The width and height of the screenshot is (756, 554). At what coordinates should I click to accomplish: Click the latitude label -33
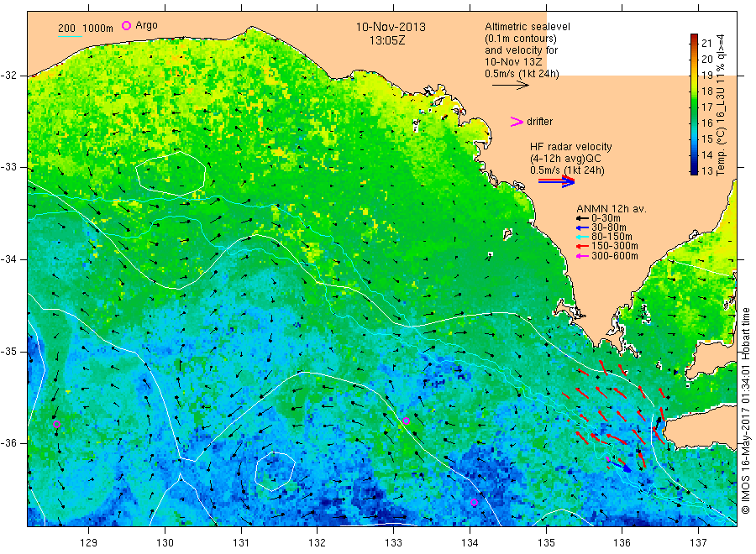pos(9,167)
